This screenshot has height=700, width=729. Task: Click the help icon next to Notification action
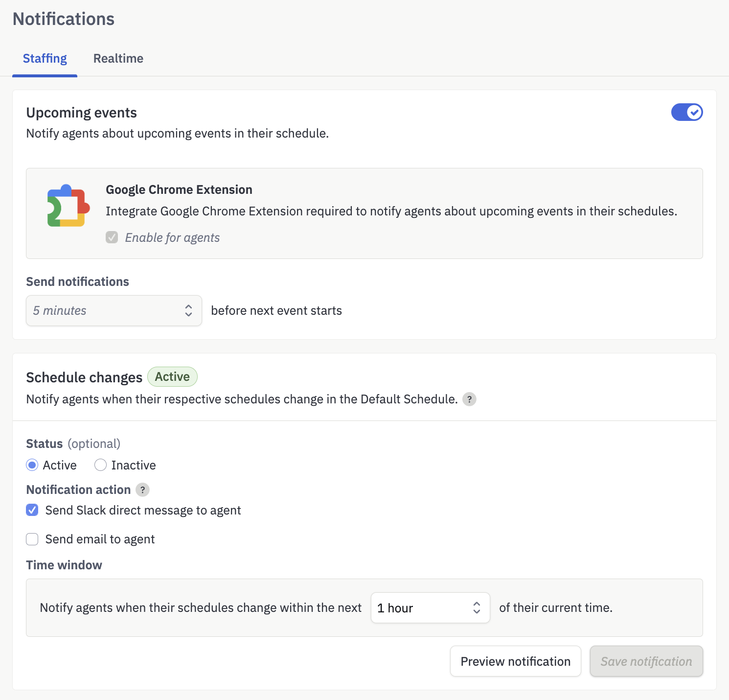click(x=142, y=490)
